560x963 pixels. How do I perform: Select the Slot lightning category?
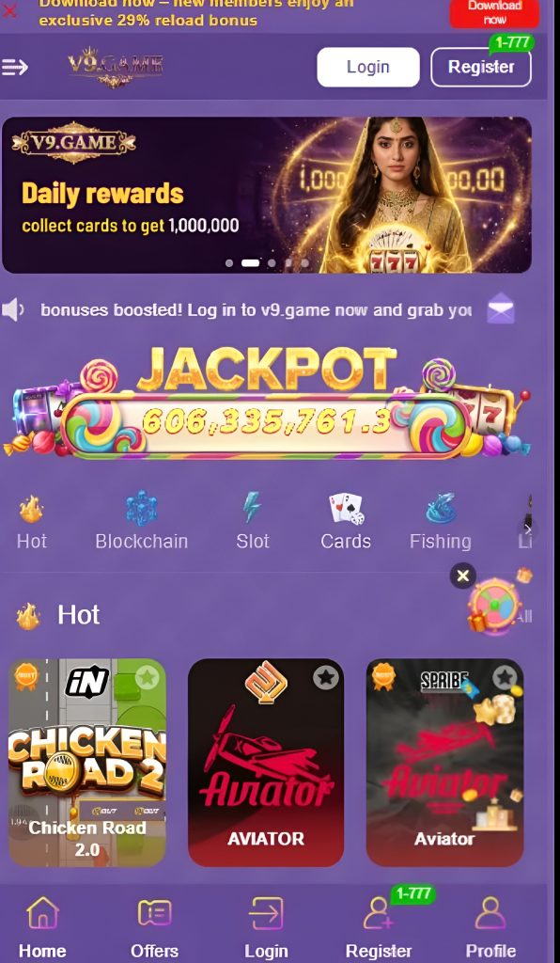tap(253, 520)
